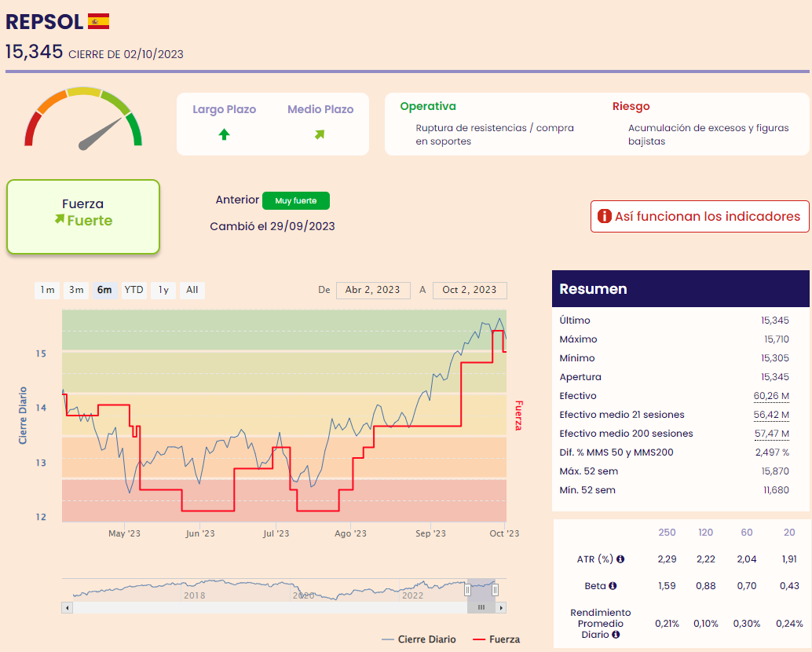
Task: Click the Operativa heading
Action: coord(428,106)
